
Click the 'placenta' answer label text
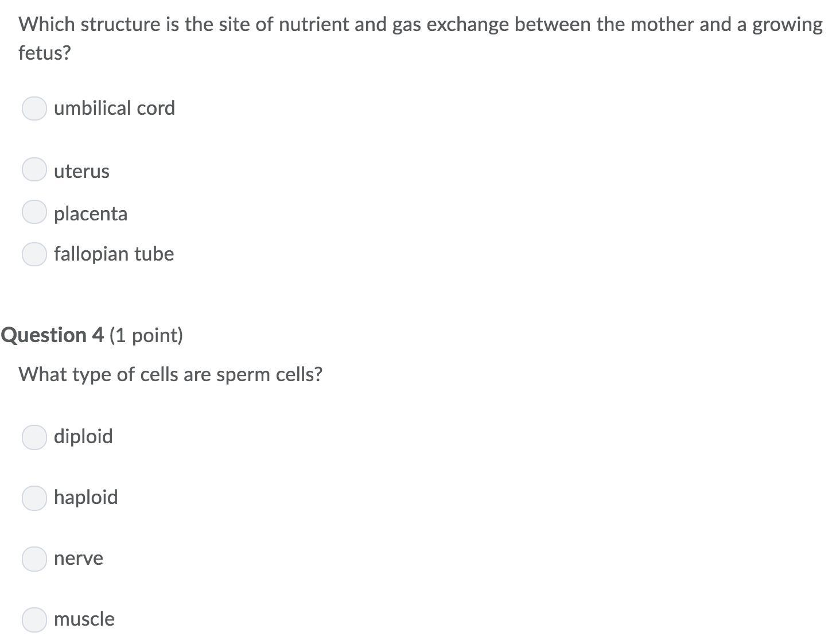click(x=91, y=214)
